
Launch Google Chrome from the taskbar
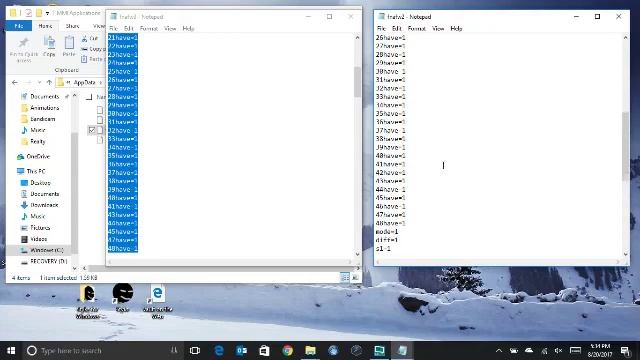tap(288, 351)
